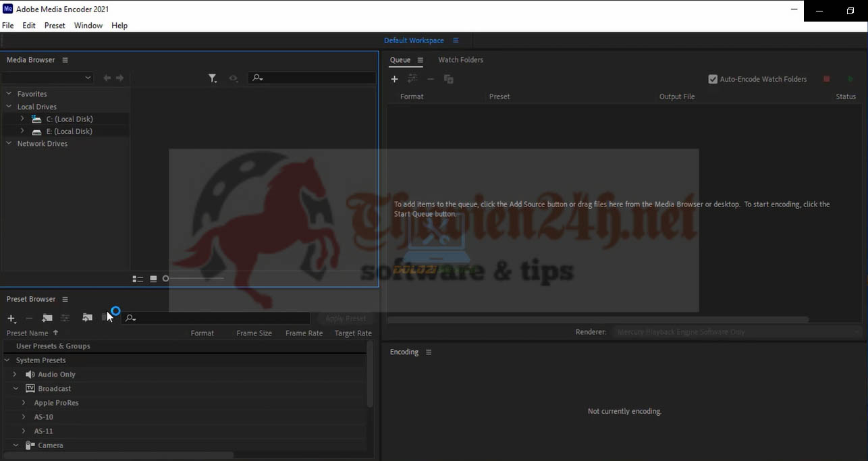Click the Target Rate column header
This screenshot has width=868, height=461.
point(353,333)
